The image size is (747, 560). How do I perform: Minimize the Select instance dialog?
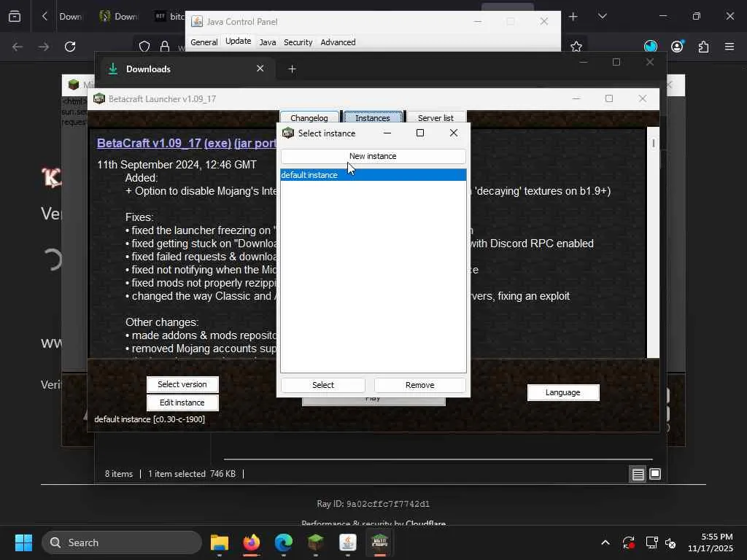(x=387, y=133)
